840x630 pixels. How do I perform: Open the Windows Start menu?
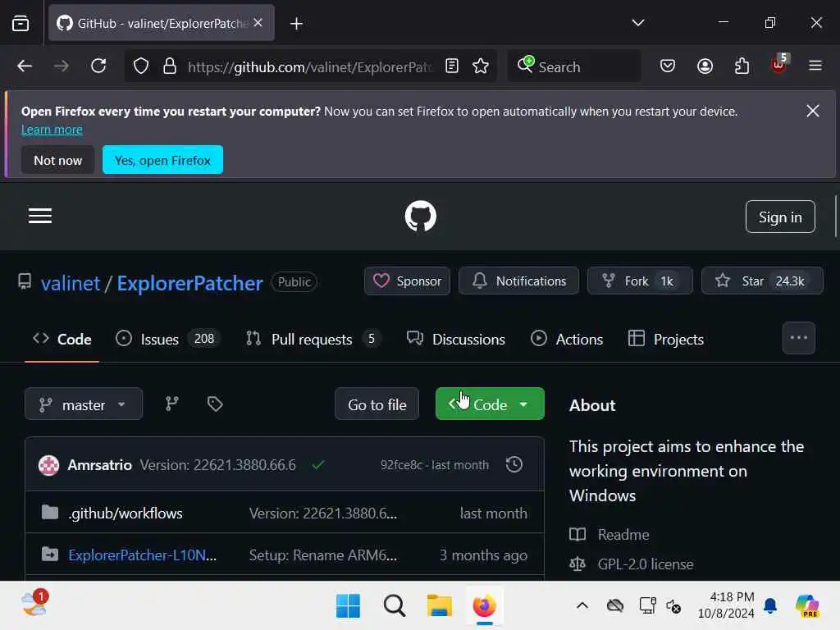click(x=348, y=606)
